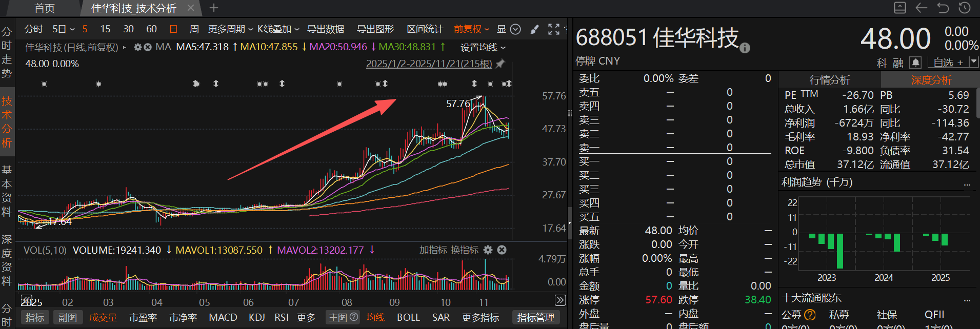Expand the 设置均线 dropdown
This screenshot has width=980, height=329.
(x=483, y=47)
